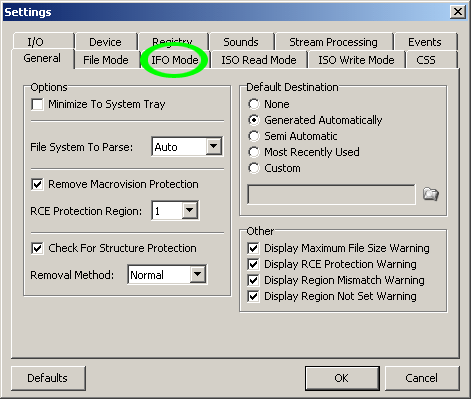Uncheck Display Region Mismatch Warning

point(253,280)
